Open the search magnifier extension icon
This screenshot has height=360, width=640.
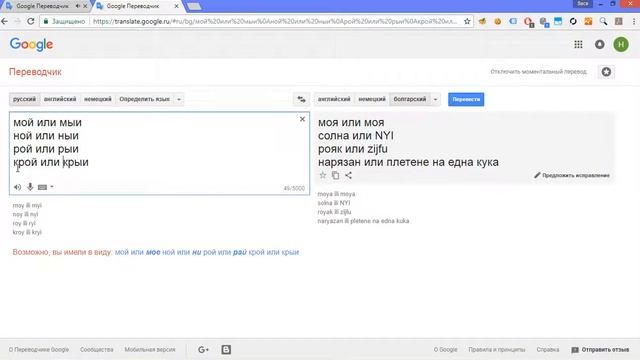603,21
